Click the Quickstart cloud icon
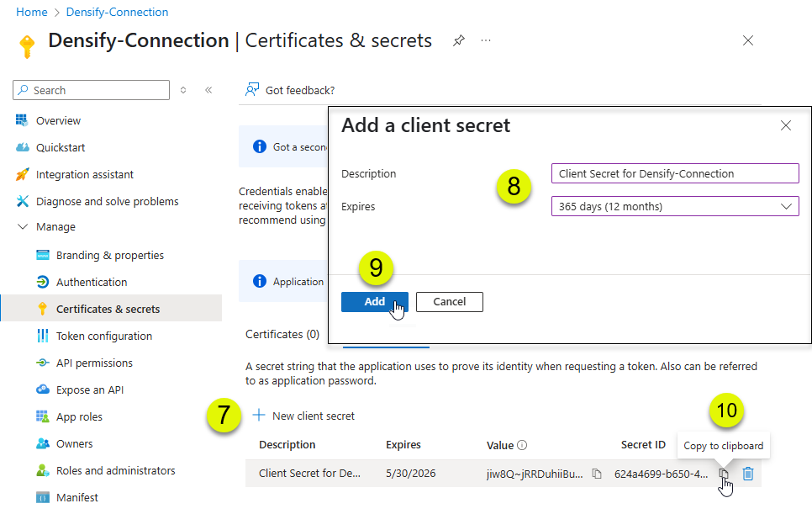Screen dimensions: 812x514 coord(22,148)
